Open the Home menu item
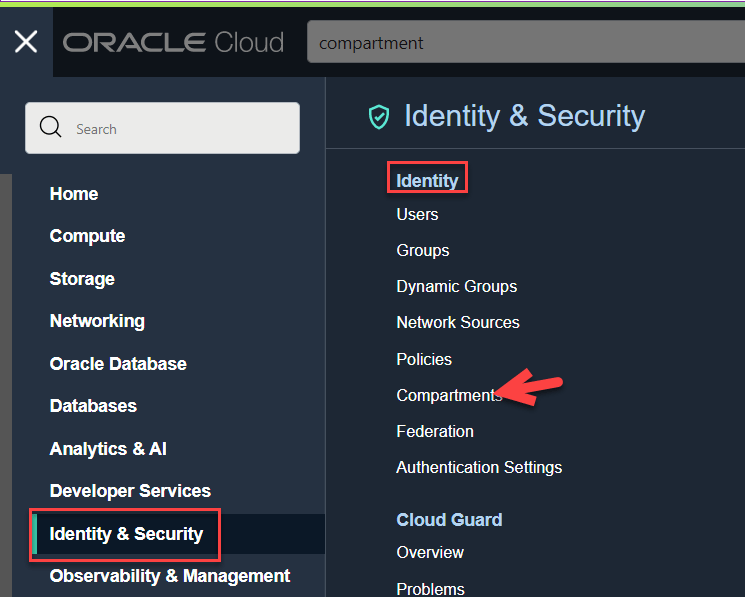 [x=74, y=194]
